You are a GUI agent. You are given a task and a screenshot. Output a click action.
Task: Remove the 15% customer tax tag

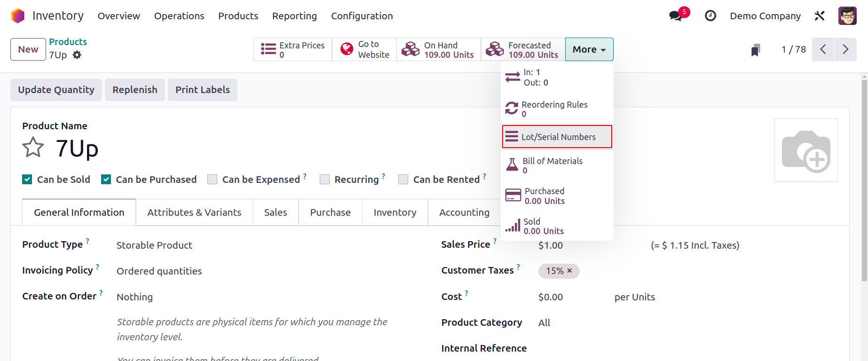pyautogui.click(x=569, y=271)
